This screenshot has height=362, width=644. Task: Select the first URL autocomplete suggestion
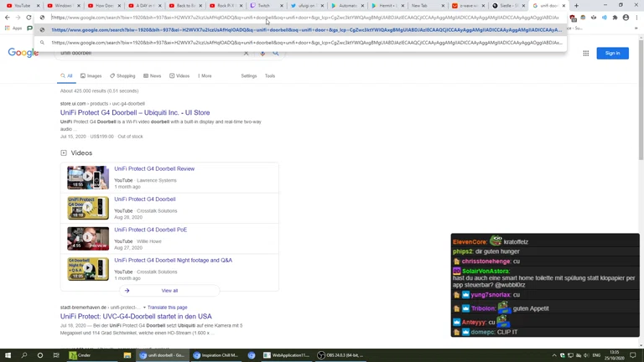[301, 30]
